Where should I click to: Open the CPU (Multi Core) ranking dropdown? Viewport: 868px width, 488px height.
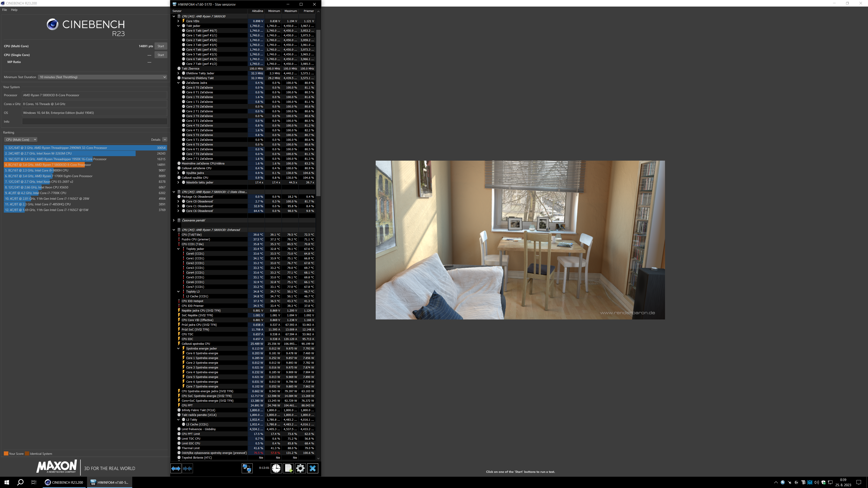(x=21, y=139)
